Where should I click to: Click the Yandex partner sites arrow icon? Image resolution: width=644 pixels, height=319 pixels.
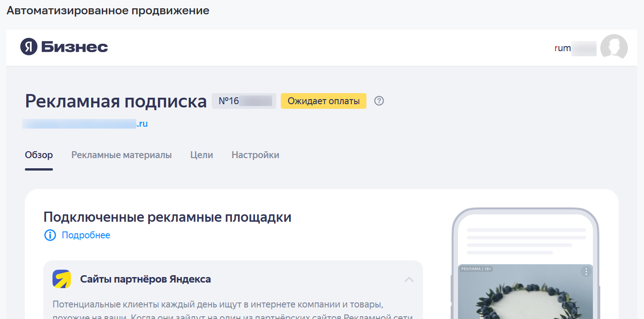(x=62, y=279)
